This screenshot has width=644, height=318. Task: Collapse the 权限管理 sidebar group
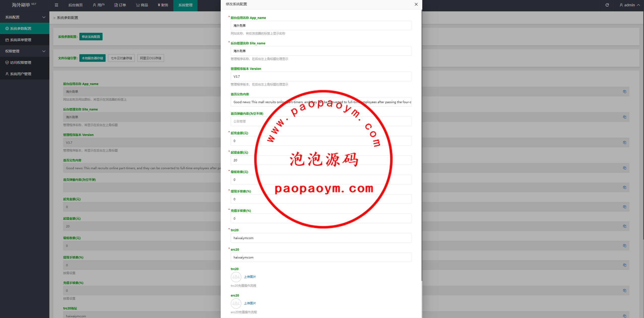tap(25, 51)
